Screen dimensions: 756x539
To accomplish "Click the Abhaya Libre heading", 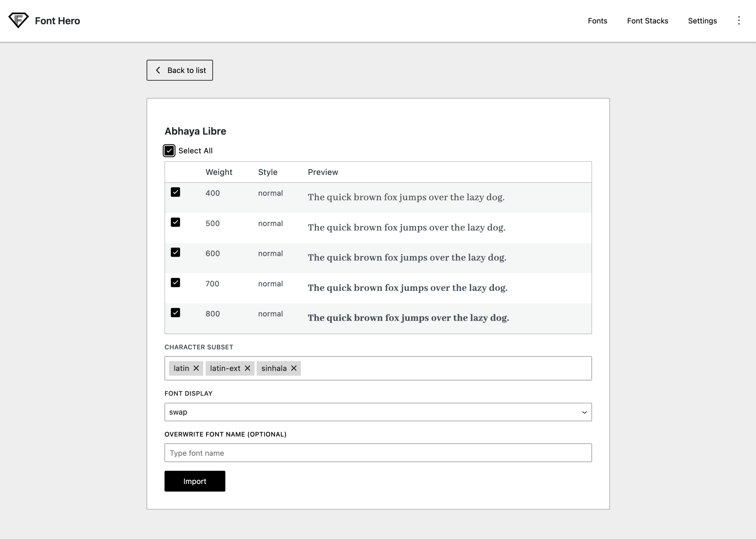I will click(x=195, y=131).
